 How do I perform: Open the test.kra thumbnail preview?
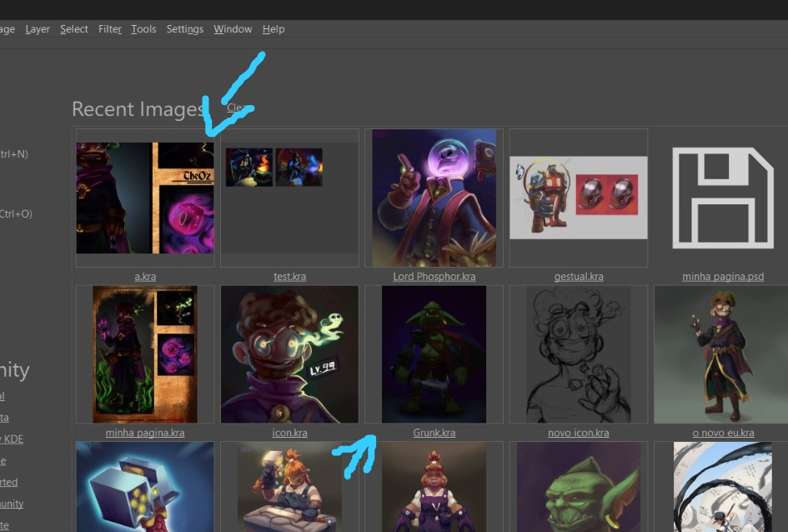(x=289, y=198)
